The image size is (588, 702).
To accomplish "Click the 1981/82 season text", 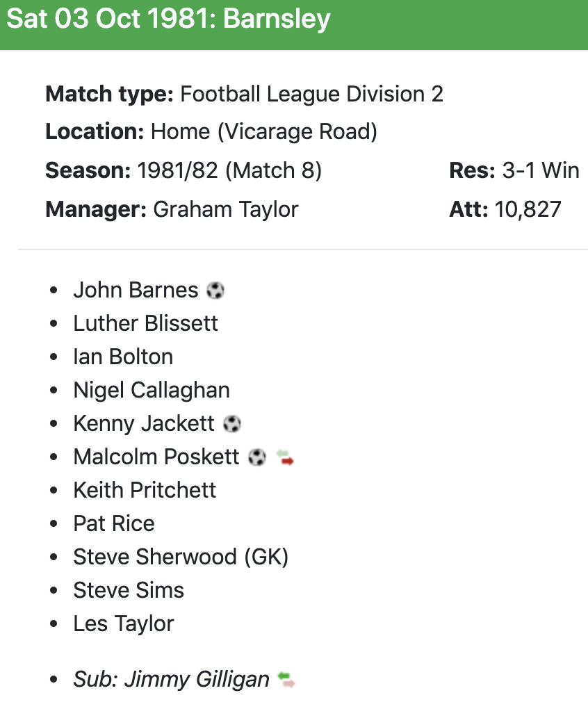I will point(178,170).
